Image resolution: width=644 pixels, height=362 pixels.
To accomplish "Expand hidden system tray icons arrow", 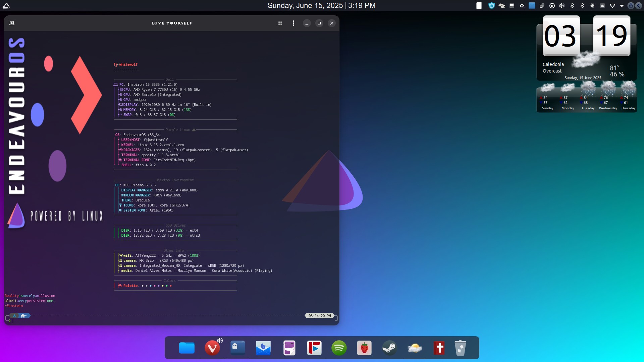I will coord(622,6).
